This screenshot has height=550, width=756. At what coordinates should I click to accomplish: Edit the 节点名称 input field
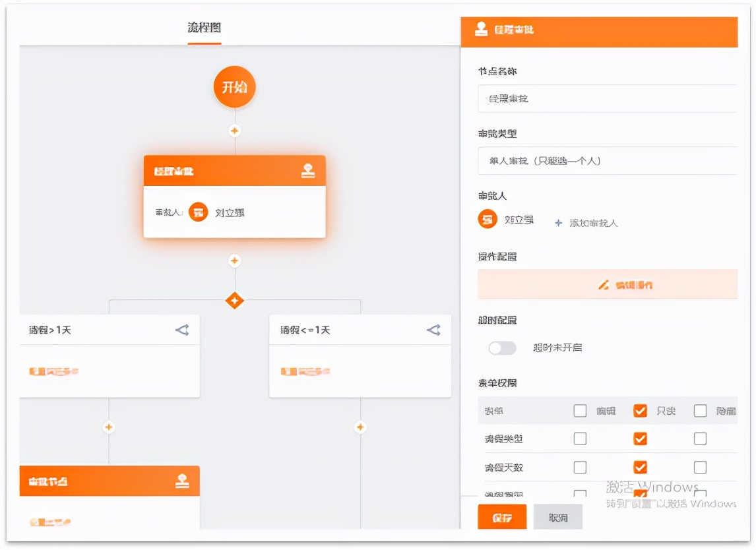pyautogui.click(x=608, y=99)
